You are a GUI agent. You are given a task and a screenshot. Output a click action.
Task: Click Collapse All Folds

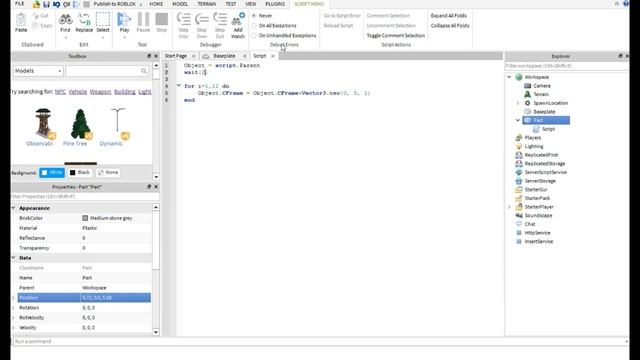coord(450,25)
